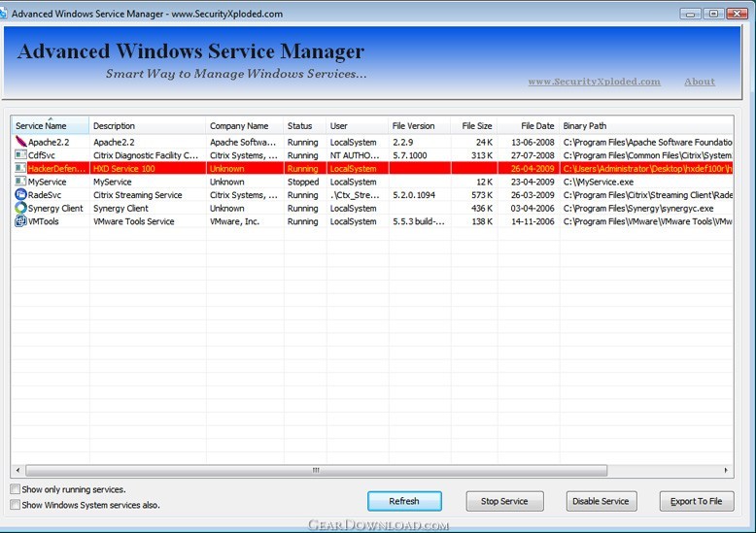This screenshot has width=756, height=533.
Task: Sort by File Date column header
Action: click(529, 126)
